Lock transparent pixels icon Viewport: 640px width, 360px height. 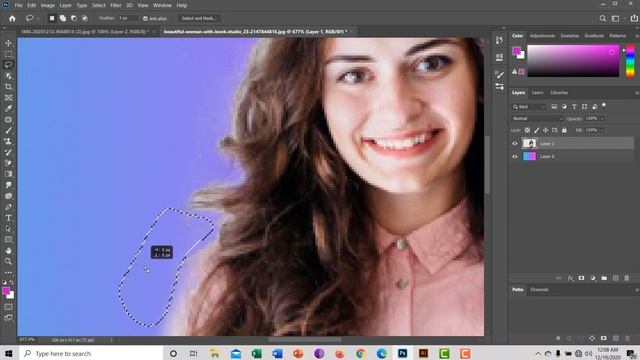click(527, 130)
